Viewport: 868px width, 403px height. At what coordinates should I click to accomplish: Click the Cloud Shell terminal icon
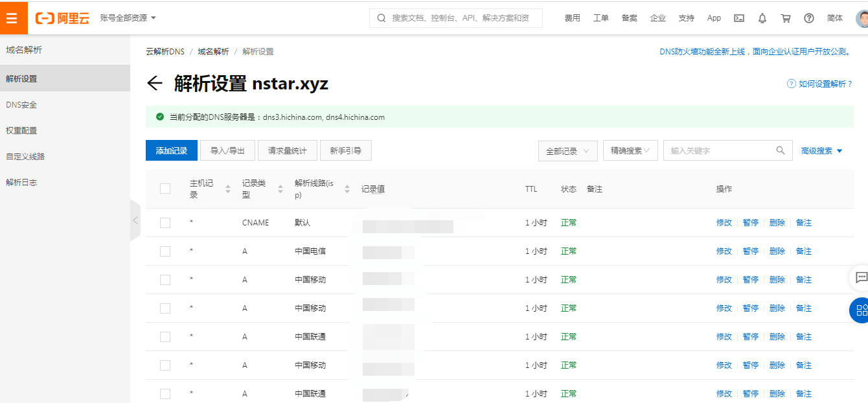click(738, 18)
